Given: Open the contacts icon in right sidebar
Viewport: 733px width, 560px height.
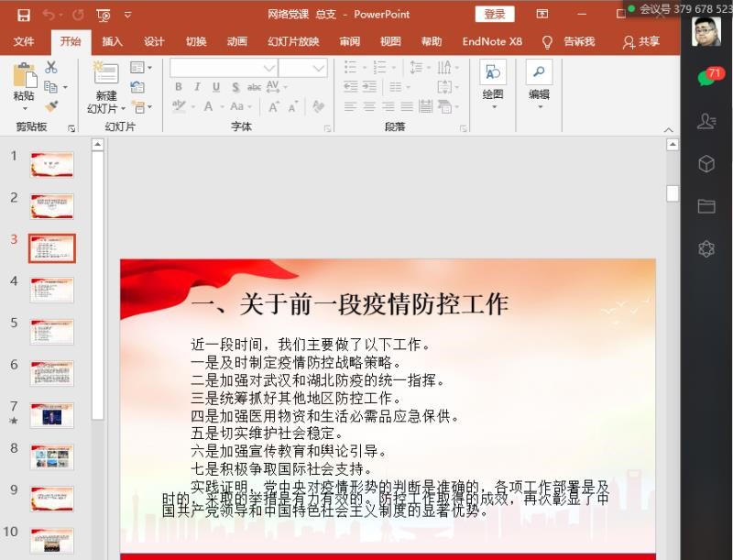Looking at the screenshot, I should (x=706, y=121).
